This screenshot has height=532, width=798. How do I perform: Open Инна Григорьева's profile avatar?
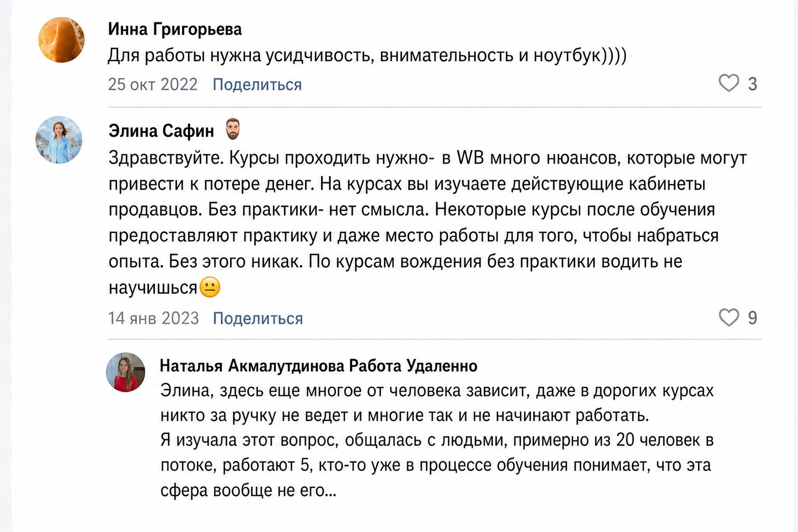(x=61, y=40)
